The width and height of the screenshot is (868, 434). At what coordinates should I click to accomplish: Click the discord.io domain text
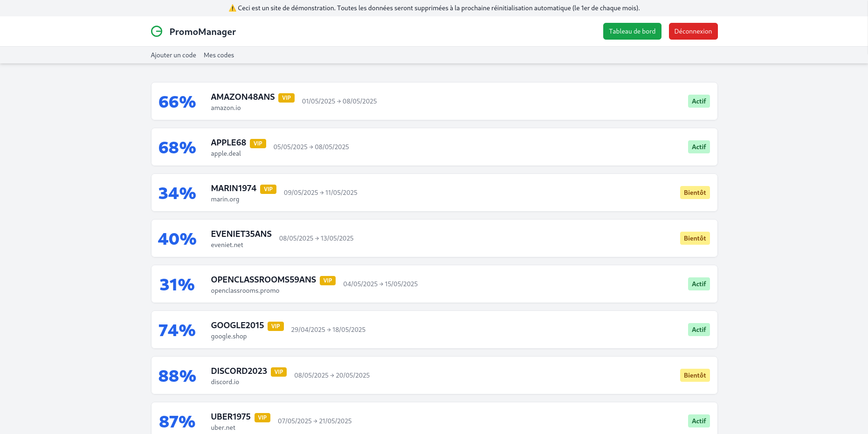(225, 382)
